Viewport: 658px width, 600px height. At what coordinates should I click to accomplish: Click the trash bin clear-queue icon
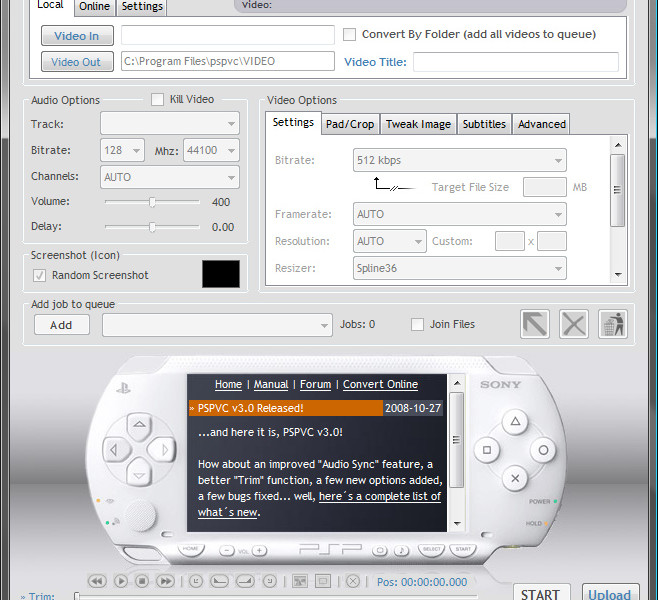pos(613,324)
